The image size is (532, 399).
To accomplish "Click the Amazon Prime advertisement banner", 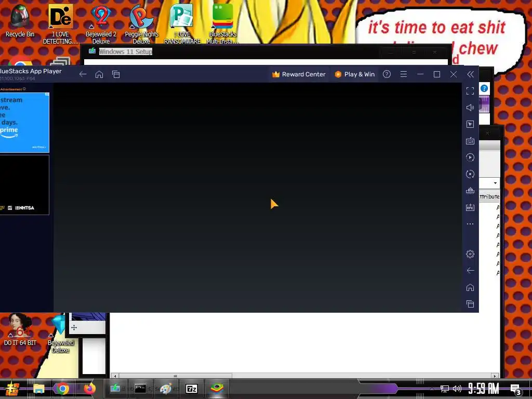I will [x=24, y=123].
